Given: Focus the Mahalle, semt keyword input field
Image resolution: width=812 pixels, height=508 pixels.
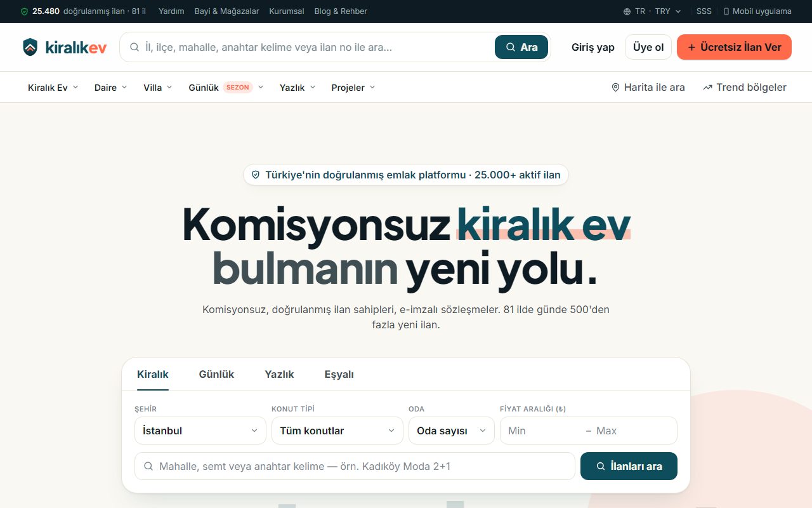Looking at the screenshot, I should click(355, 466).
